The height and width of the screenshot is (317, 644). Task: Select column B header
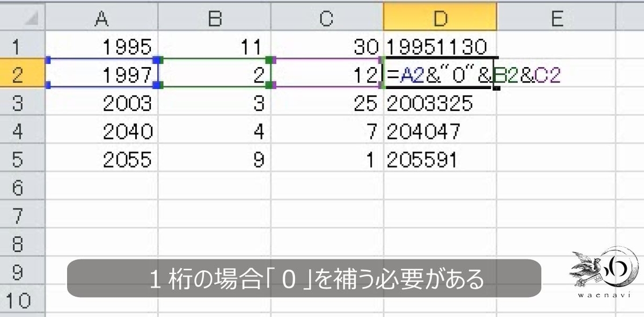(215, 17)
